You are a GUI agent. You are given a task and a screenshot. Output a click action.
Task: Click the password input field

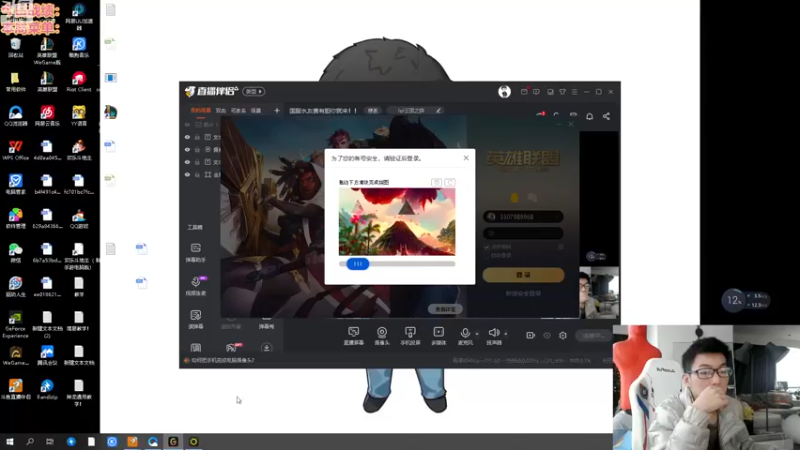coord(523,233)
